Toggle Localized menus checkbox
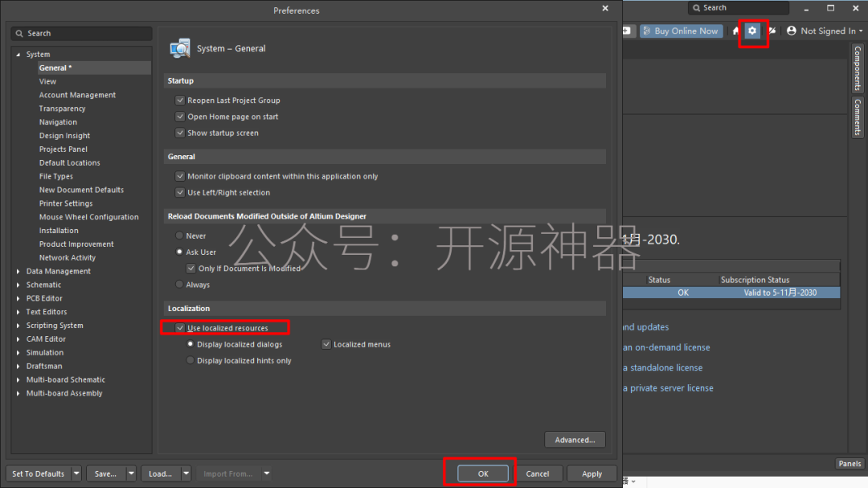The height and width of the screenshot is (488, 868). tap(326, 345)
